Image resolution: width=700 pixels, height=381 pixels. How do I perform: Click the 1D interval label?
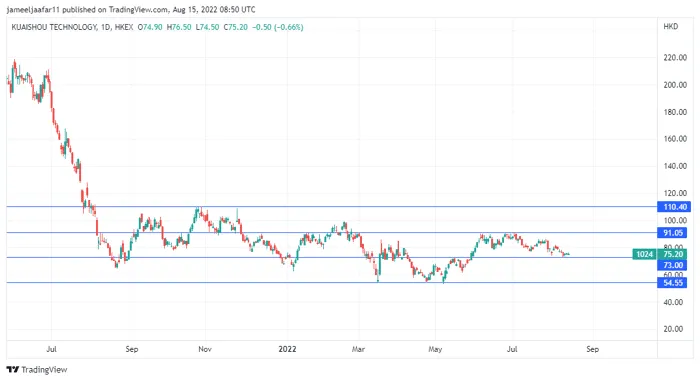[x=106, y=27]
